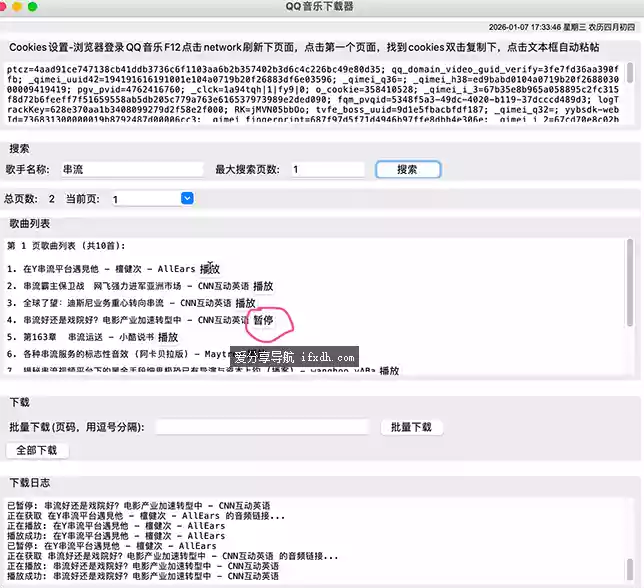Click log line 已暂停: 在Y串流平台遇見他
This screenshot has width=644, height=588.
point(112,546)
